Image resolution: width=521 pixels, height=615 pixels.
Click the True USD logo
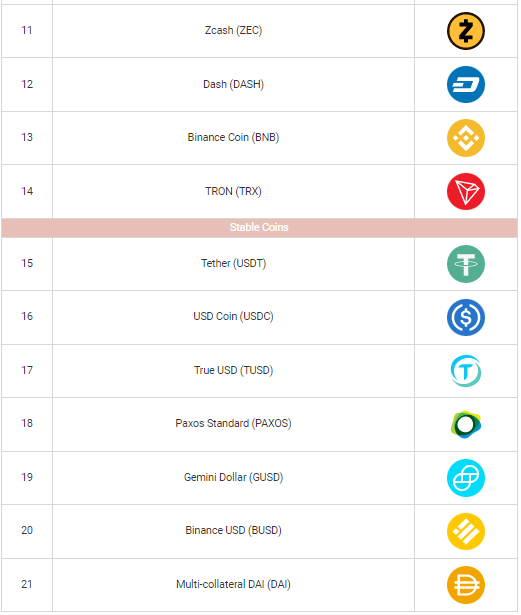[x=466, y=371]
